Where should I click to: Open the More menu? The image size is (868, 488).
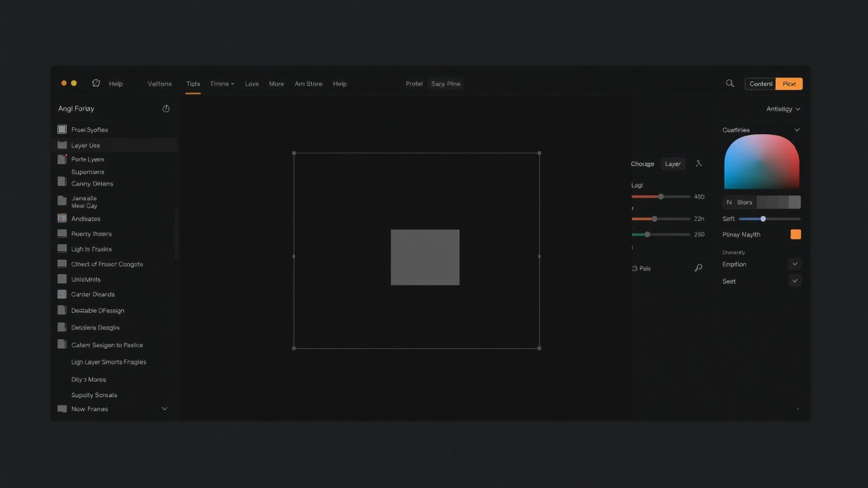point(277,84)
